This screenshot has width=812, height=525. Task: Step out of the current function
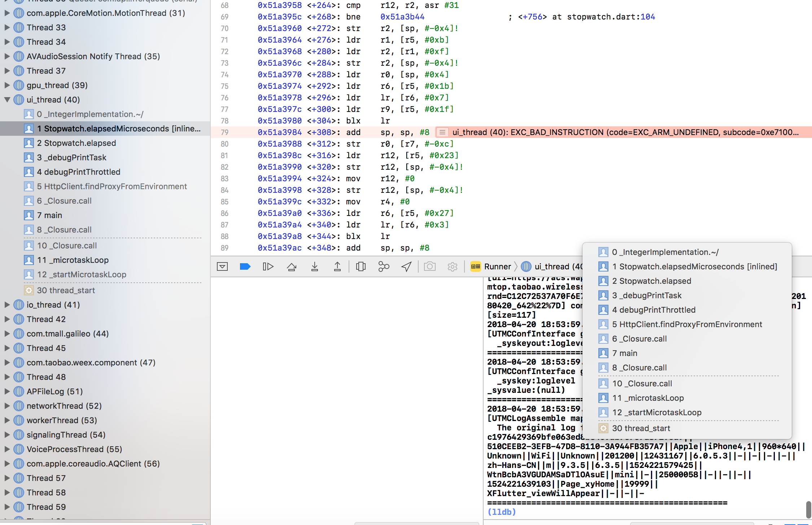(337, 266)
